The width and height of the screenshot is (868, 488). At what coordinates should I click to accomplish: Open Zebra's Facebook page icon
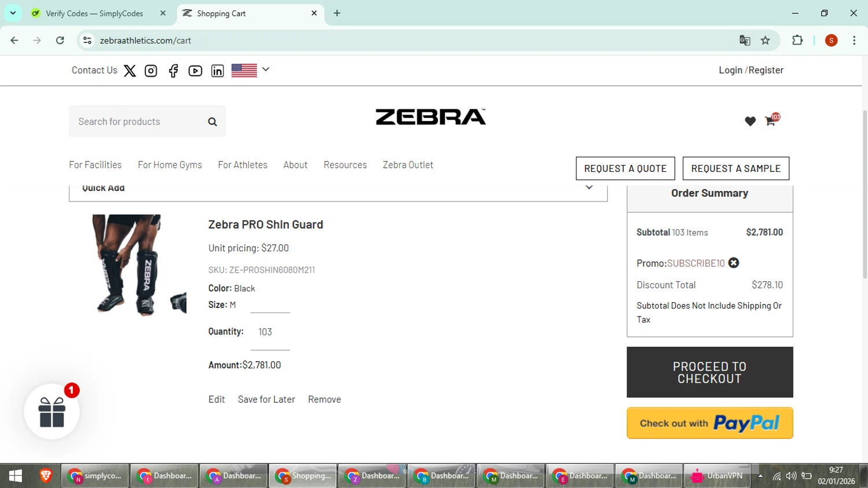[x=173, y=71]
